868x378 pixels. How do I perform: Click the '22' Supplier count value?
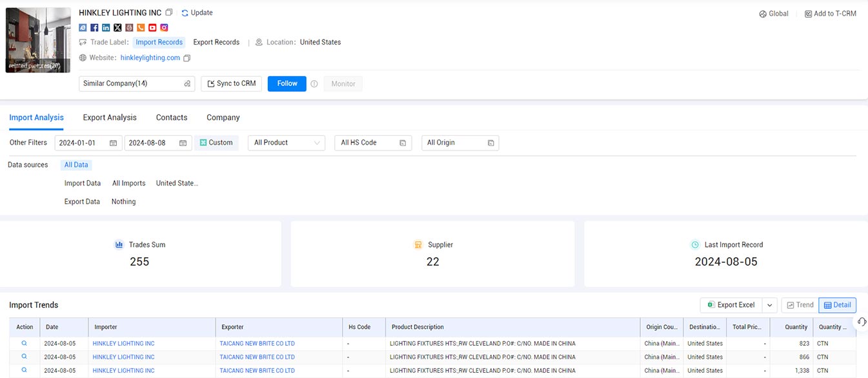tap(432, 262)
